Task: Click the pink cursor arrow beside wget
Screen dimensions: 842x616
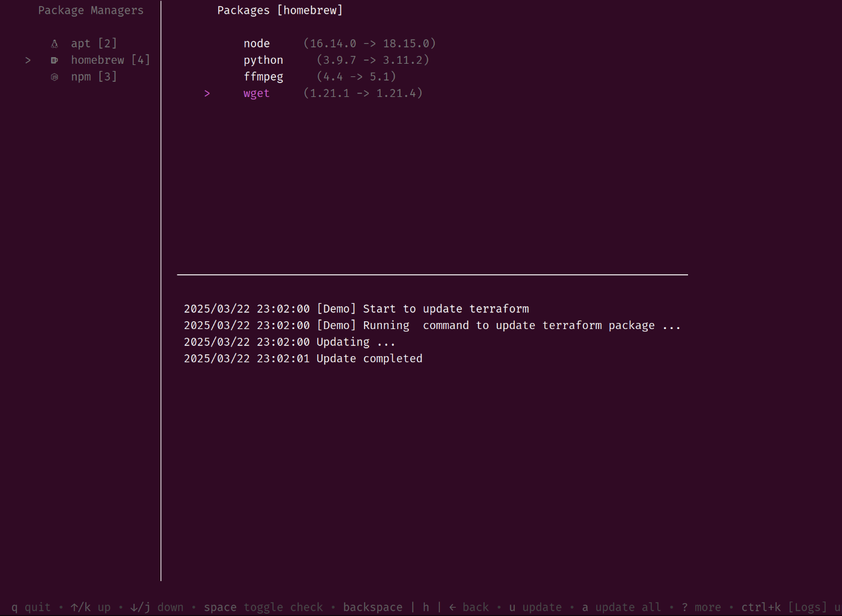Action: [207, 93]
